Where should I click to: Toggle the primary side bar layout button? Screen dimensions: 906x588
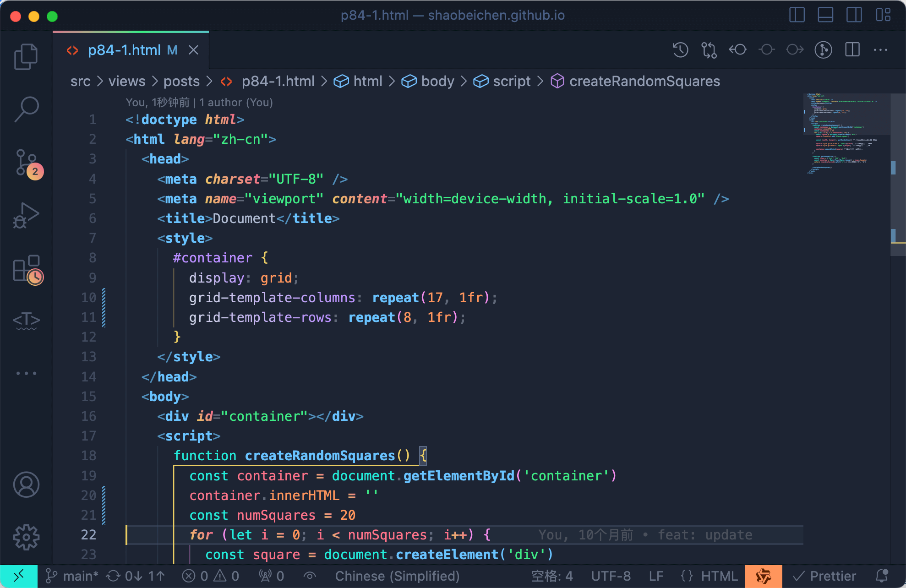(x=797, y=15)
